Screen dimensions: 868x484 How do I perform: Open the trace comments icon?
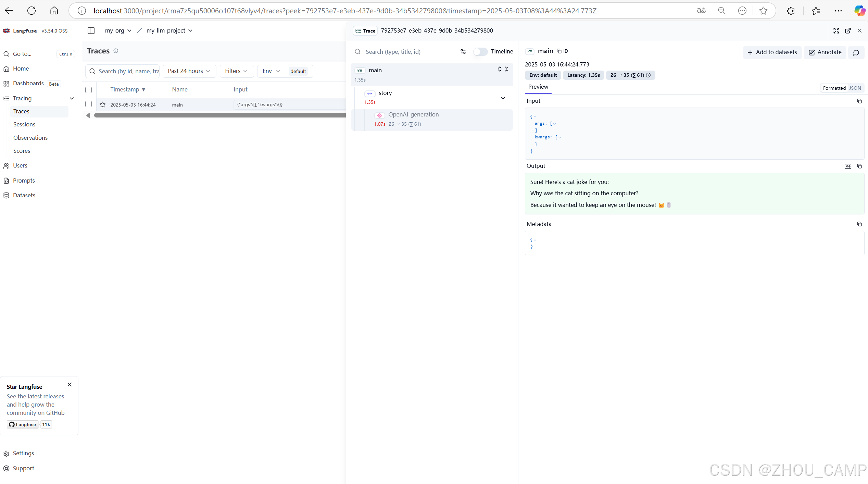(856, 52)
